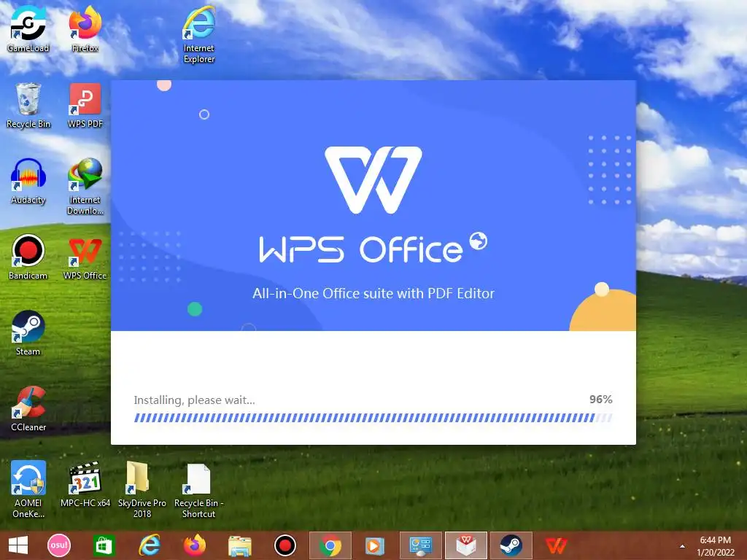Click the 'Installing, please wait...' status text
747x560 pixels.
194,400
